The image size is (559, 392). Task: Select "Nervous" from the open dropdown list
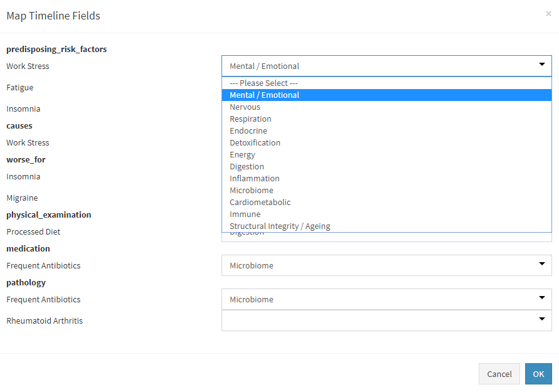tap(245, 107)
